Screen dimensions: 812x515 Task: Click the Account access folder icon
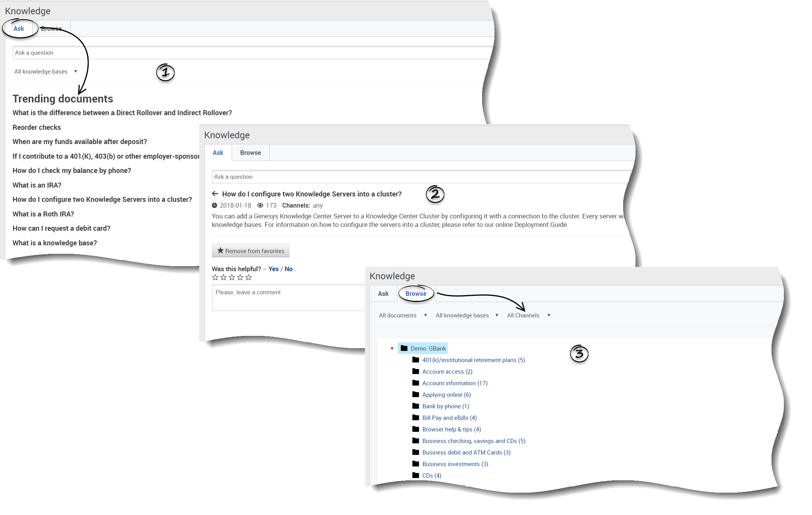(x=415, y=371)
